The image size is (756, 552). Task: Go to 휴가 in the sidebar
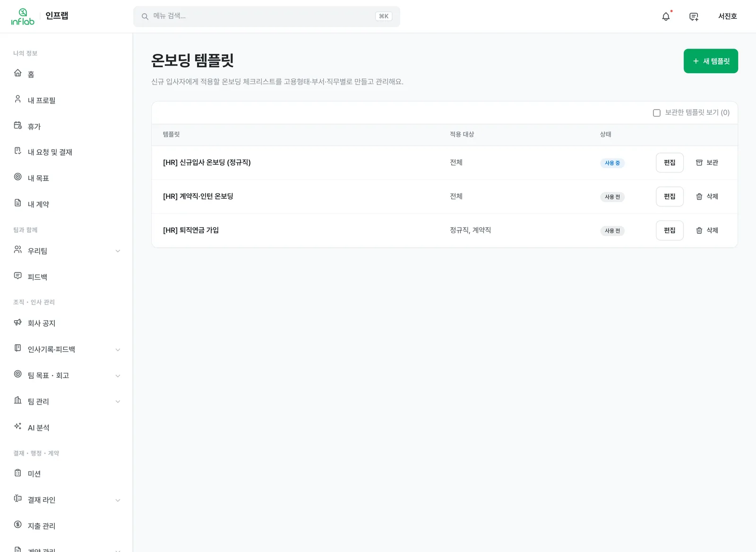tap(66, 126)
